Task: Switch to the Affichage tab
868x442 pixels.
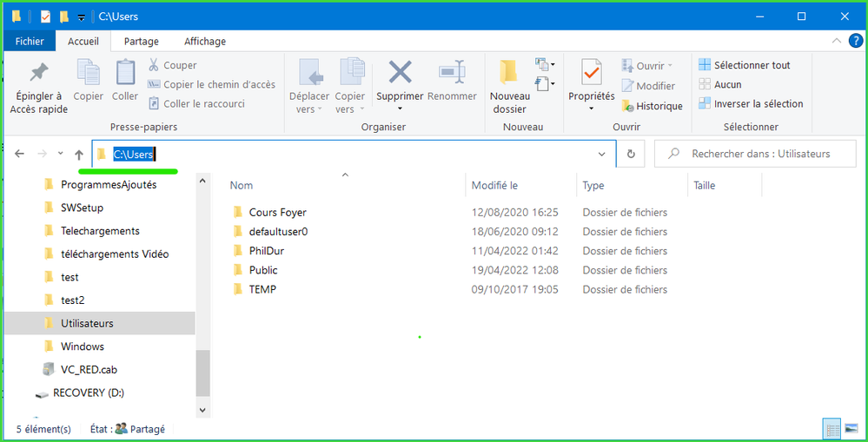Action: (204, 41)
